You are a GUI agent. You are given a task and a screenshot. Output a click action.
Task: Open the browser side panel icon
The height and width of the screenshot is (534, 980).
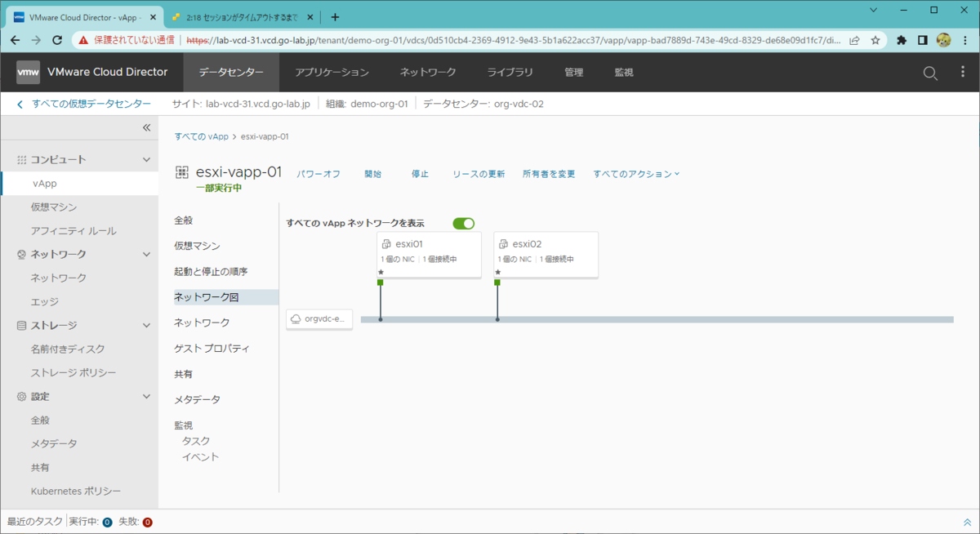click(922, 39)
